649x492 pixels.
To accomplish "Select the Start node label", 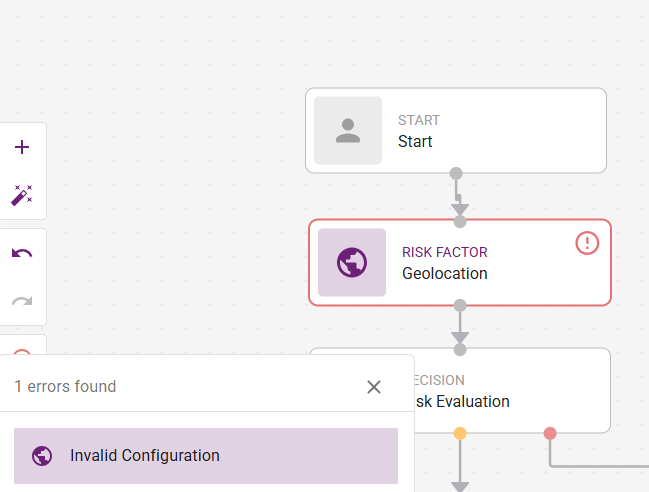I will click(415, 141).
